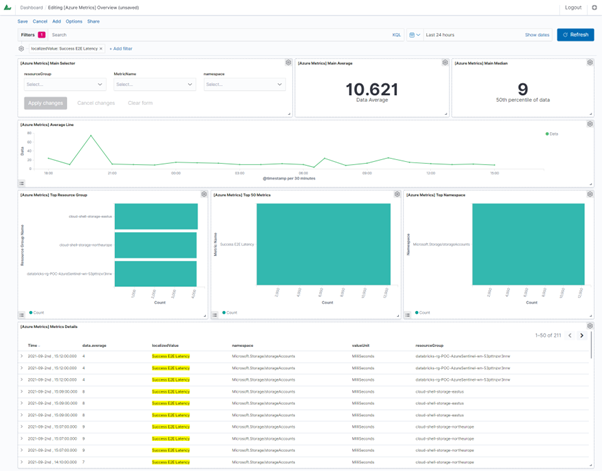
Task: Toggle legend on the Average Line chart
Action: click(22, 183)
